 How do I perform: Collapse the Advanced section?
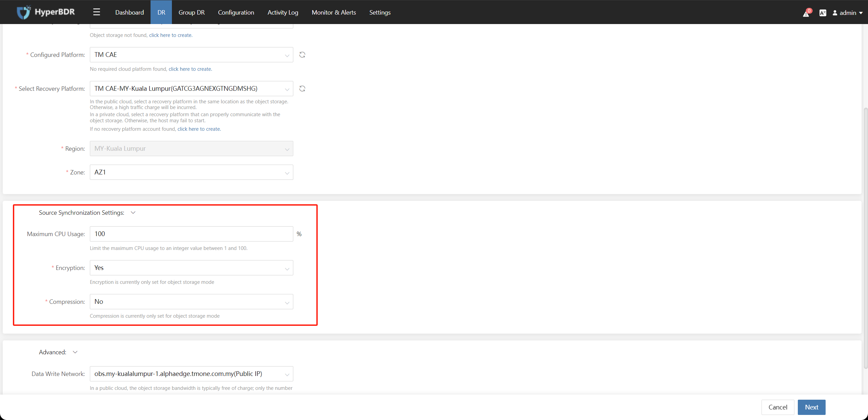[75, 352]
